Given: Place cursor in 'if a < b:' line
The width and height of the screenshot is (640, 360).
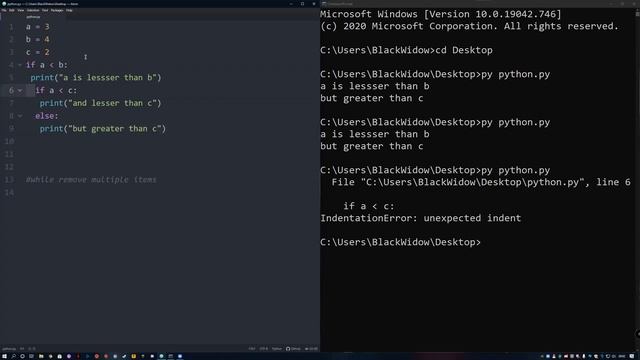Looking at the screenshot, I should [47, 65].
